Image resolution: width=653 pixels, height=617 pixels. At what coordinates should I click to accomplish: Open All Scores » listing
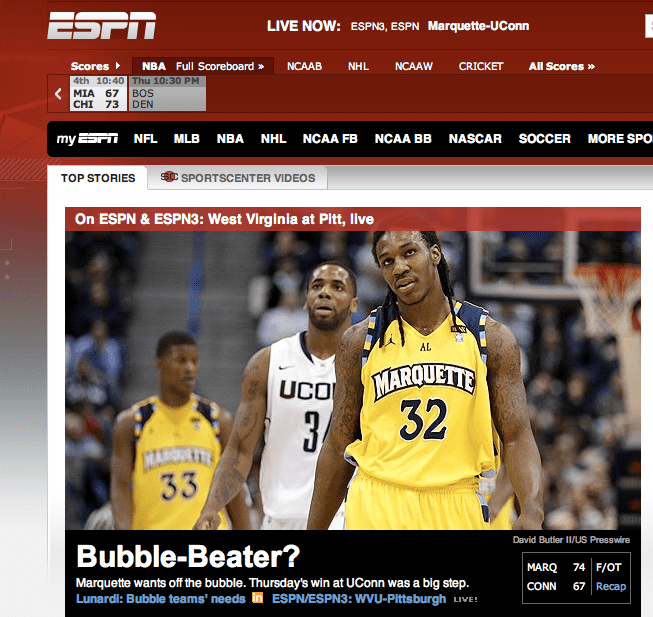click(561, 66)
